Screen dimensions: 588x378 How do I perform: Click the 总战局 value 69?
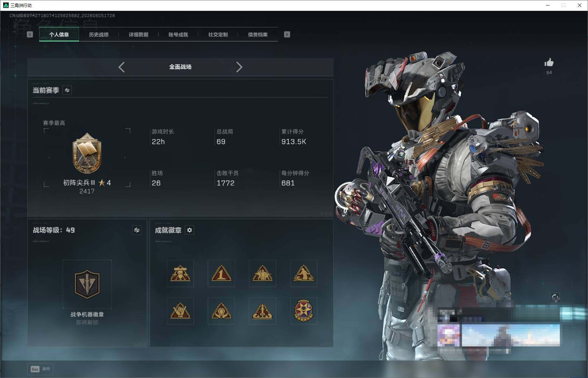tap(221, 141)
